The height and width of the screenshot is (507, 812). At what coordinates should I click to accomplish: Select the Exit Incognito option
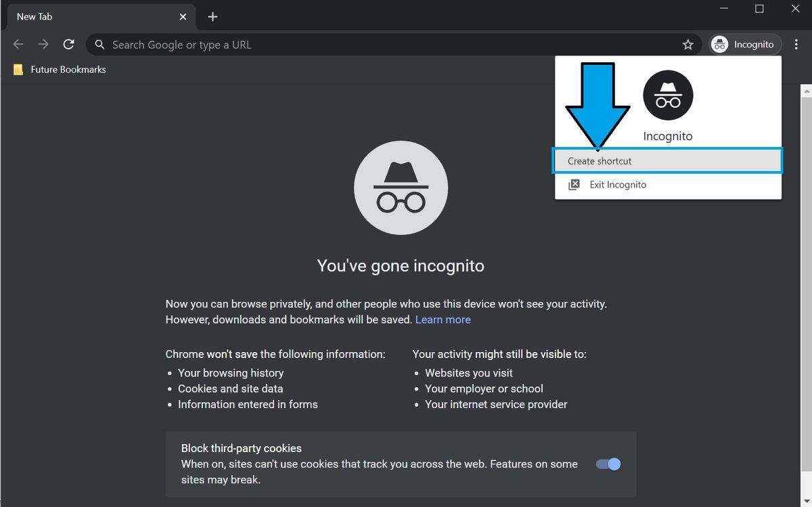[x=616, y=184]
